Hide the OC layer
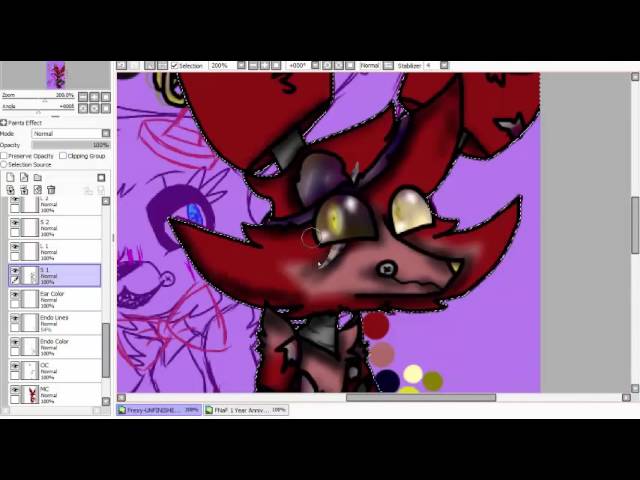The image size is (640, 480). click(x=15, y=366)
